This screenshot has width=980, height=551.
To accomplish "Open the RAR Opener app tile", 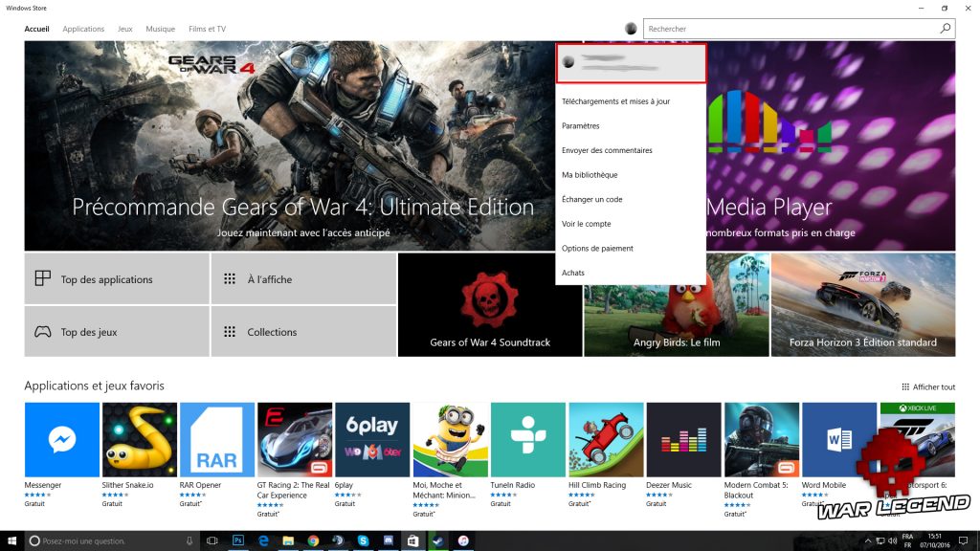I will 217,439.
